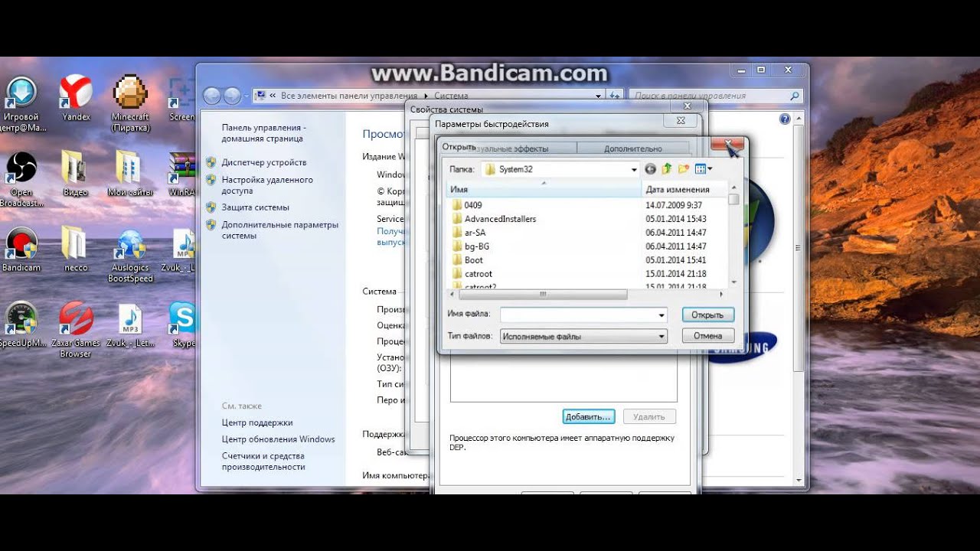
Task: Open the view menu icon in Open dialog
Action: [700, 169]
